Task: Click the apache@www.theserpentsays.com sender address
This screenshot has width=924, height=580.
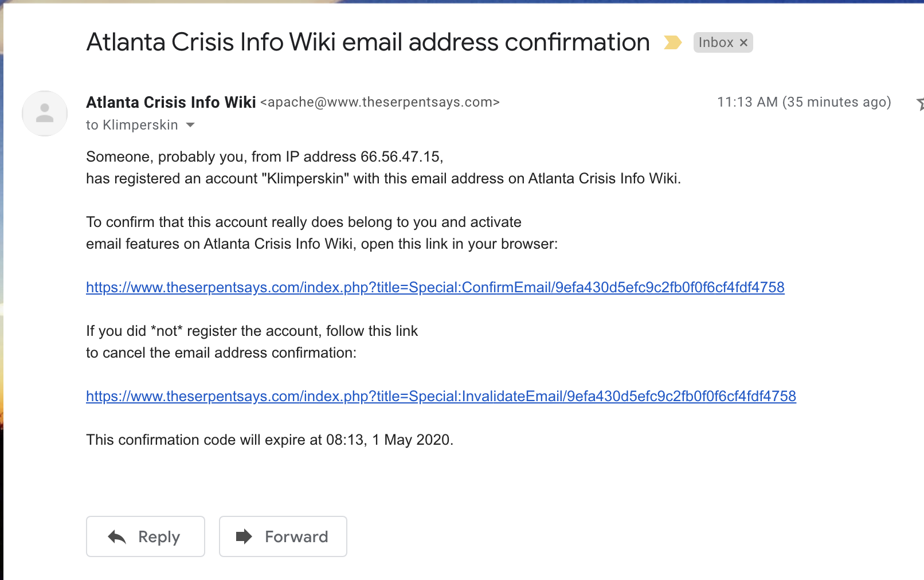Action: coord(380,102)
